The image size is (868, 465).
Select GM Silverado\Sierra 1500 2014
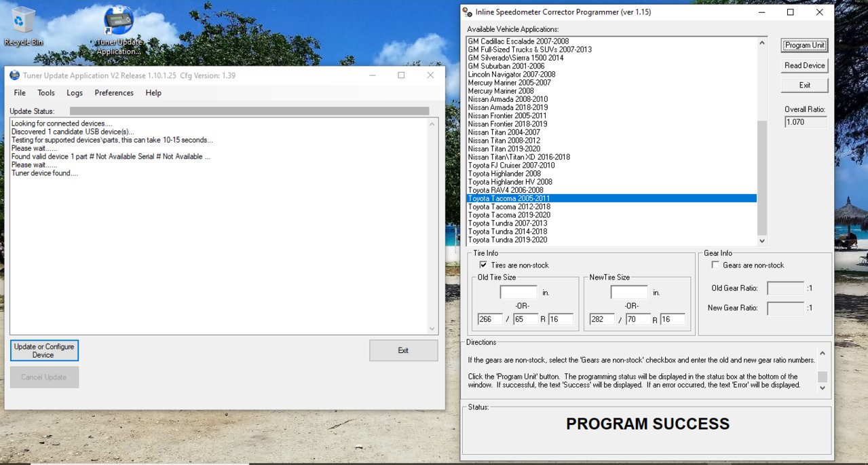point(611,58)
